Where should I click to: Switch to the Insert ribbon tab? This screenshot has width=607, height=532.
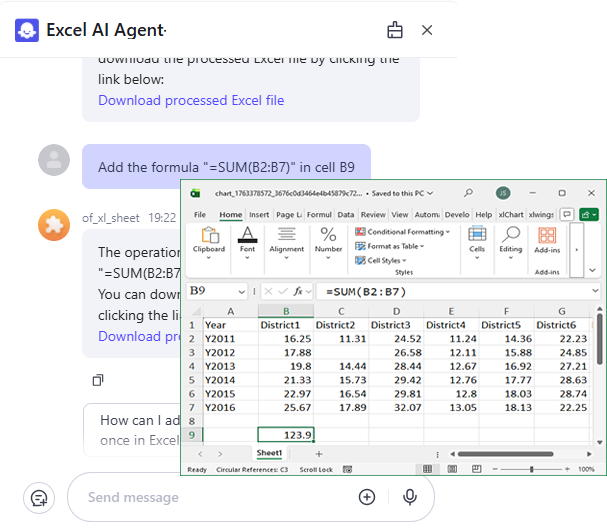coord(259,215)
